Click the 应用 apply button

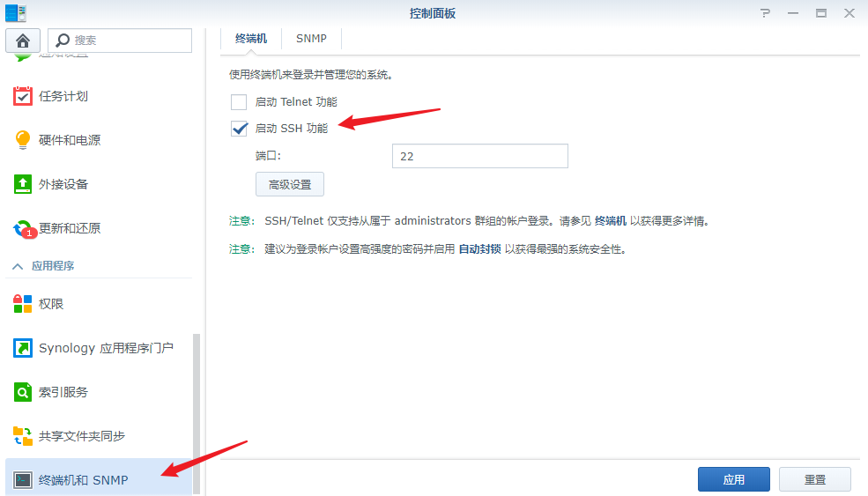coord(733,479)
